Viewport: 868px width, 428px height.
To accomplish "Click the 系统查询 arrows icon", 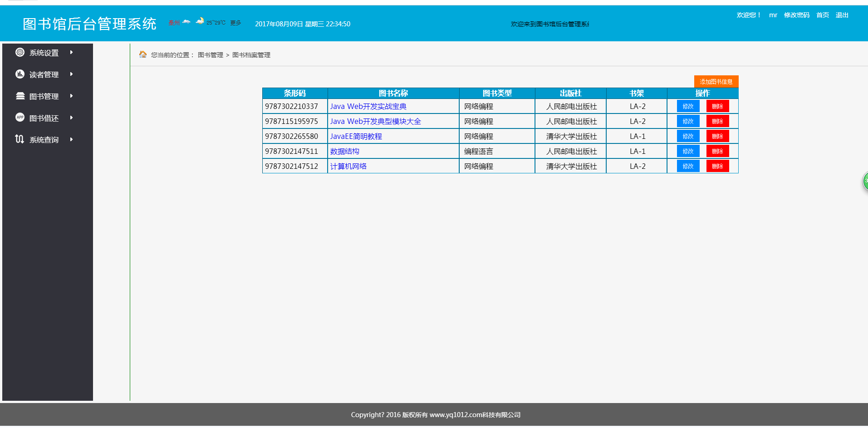I will tap(20, 139).
